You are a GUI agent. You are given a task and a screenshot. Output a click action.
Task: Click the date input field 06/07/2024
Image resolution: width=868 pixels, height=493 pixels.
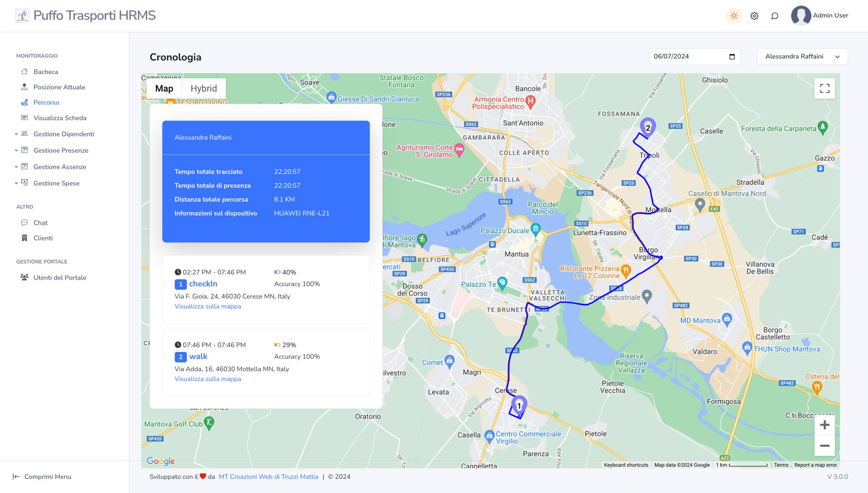click(x=687, y=57)
